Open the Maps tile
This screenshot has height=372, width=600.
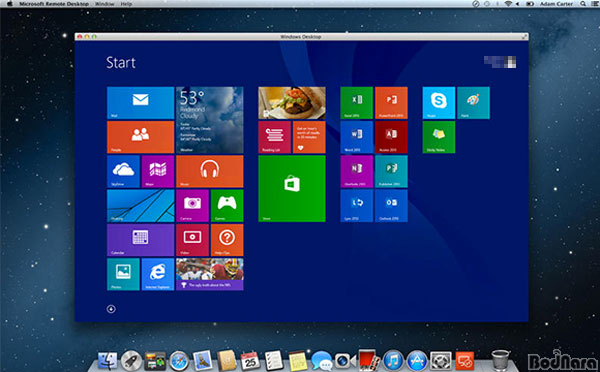coord(158,171)
